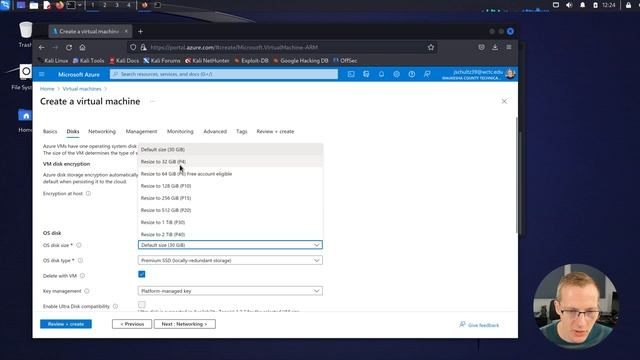Switch to the Review + create tab
The image size is (640, 360).
(x=275, y=131)
